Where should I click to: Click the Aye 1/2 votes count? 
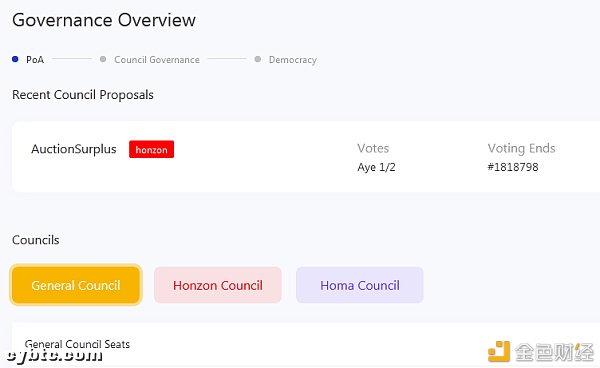point(377,167)
